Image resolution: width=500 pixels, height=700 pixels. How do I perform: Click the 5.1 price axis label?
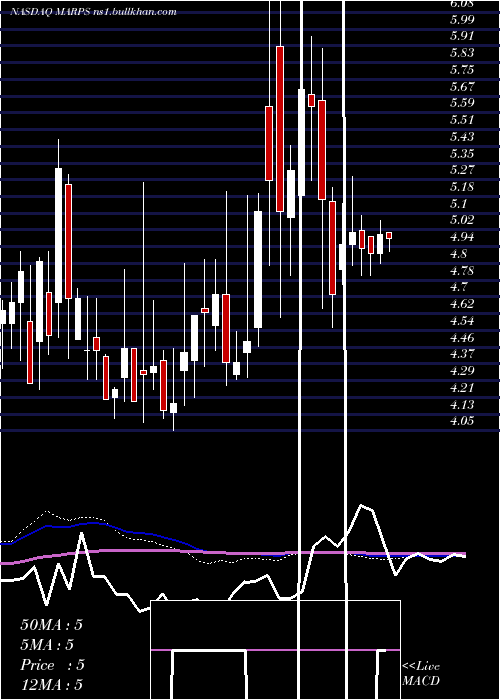tap(458, 204)
